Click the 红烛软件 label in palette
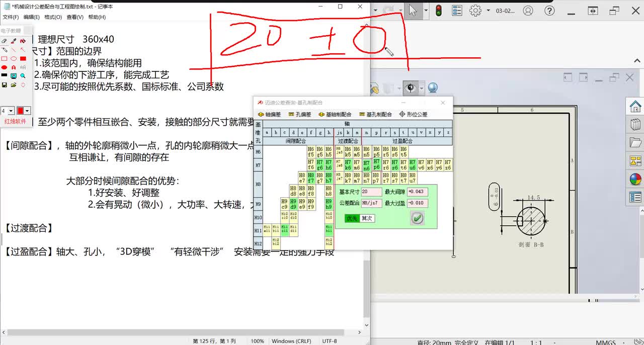 (15, 121)
